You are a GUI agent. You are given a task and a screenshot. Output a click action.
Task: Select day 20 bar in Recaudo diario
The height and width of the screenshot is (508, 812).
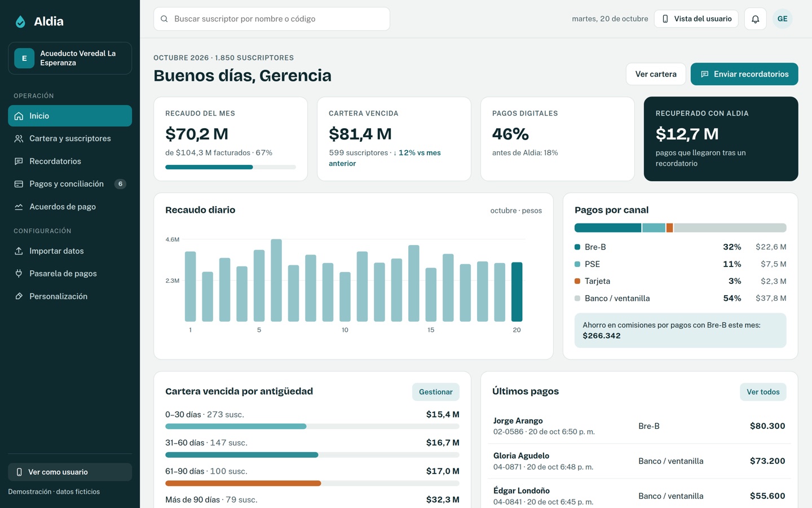tap(517, 292)
